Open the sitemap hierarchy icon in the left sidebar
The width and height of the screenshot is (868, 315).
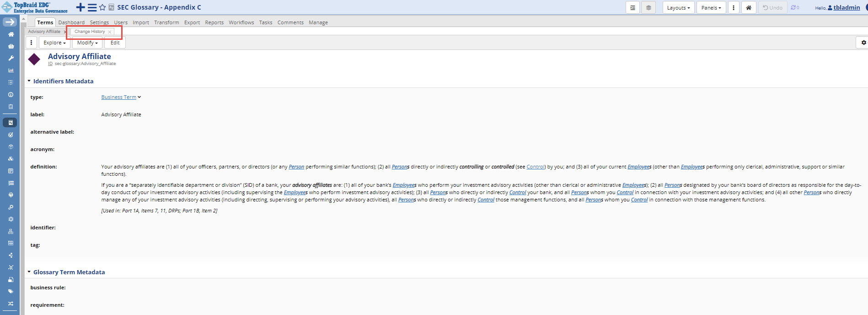pos(11,231)
